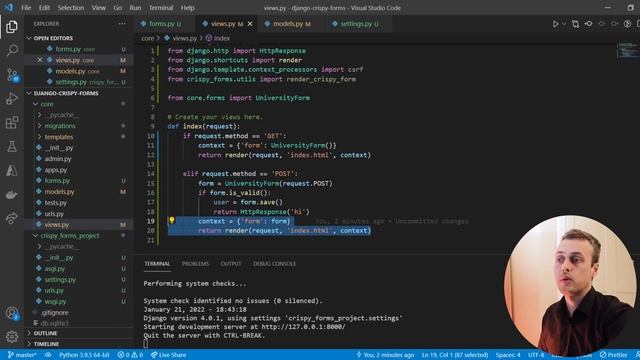Close views.py in Open Editors list

pyautogui.click(x=40, y=60)
